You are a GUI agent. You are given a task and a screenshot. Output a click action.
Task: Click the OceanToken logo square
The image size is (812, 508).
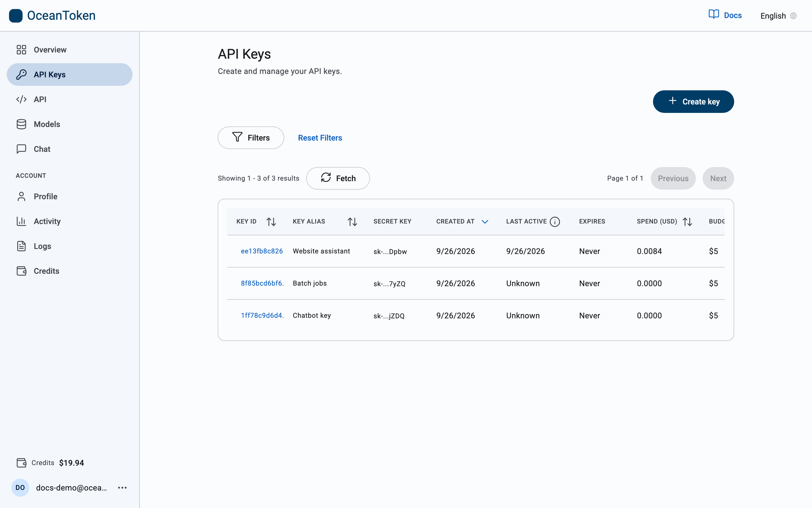pos(16,16)
